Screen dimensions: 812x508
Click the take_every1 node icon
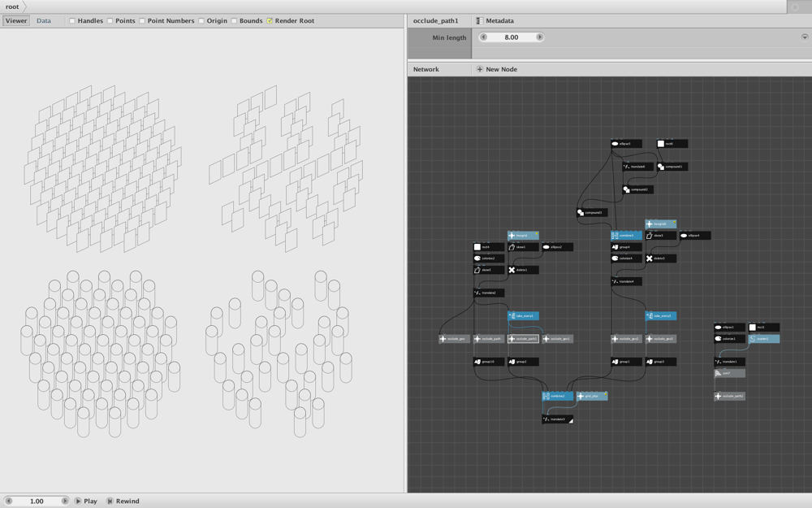click(x=512, y=315)
